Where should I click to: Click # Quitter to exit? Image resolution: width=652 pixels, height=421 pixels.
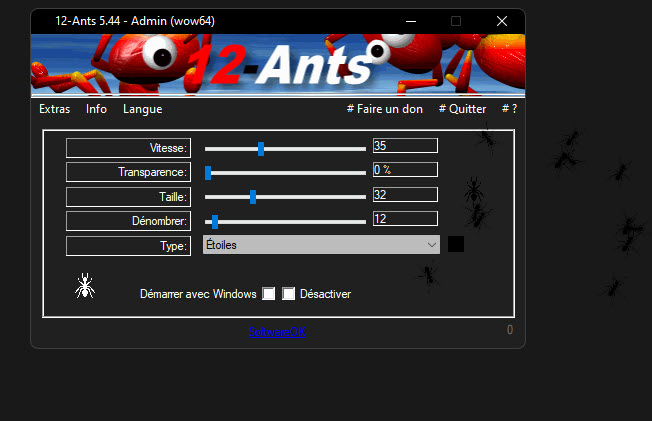(x=462, y=109)
